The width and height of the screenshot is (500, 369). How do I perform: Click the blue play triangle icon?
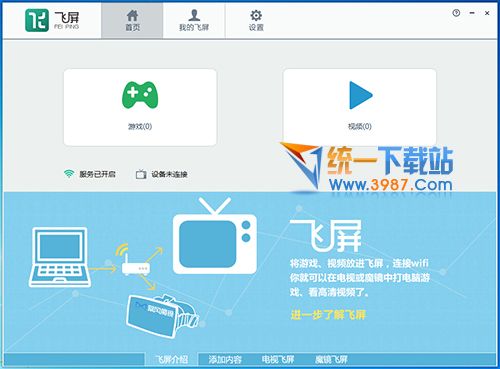click(x=360, y=95)
